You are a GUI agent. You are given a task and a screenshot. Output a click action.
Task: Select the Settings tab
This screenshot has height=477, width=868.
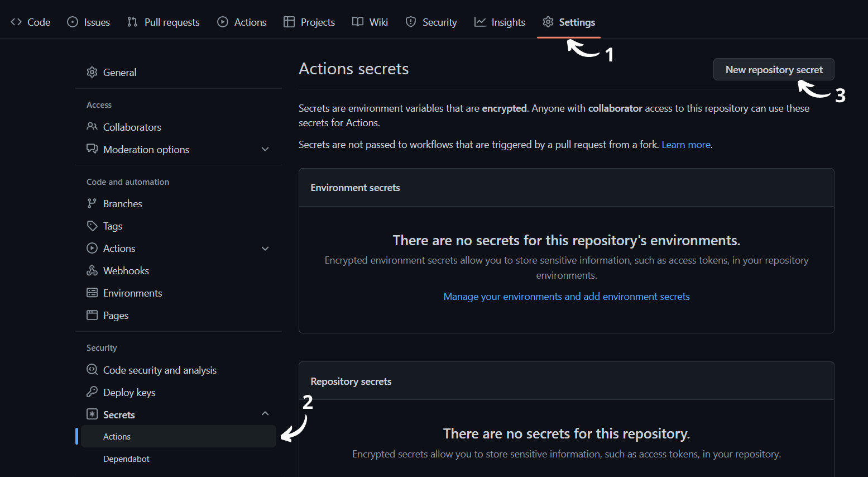569,22
